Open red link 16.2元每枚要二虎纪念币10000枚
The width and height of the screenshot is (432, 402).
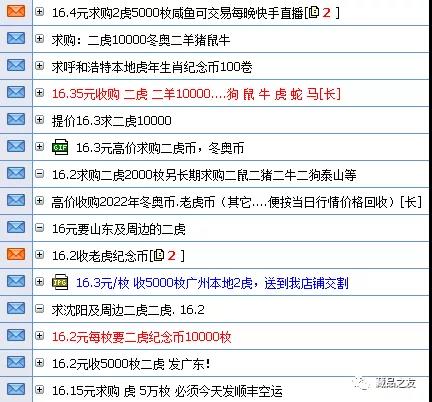141,337
